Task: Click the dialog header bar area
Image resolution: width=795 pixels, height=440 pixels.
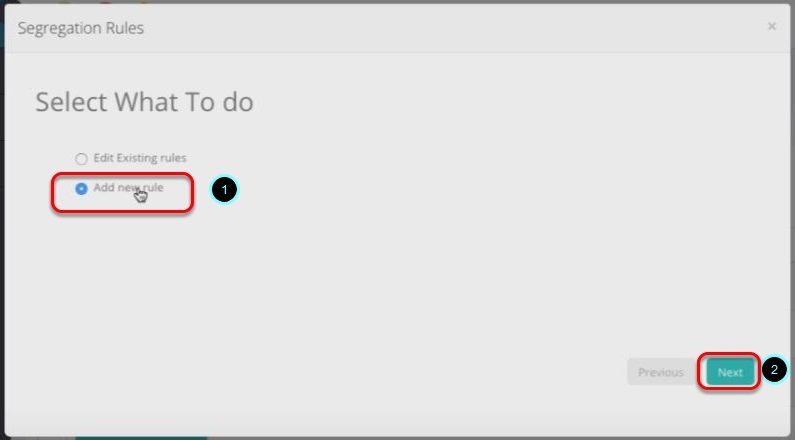Action: (x=398, y=28)
